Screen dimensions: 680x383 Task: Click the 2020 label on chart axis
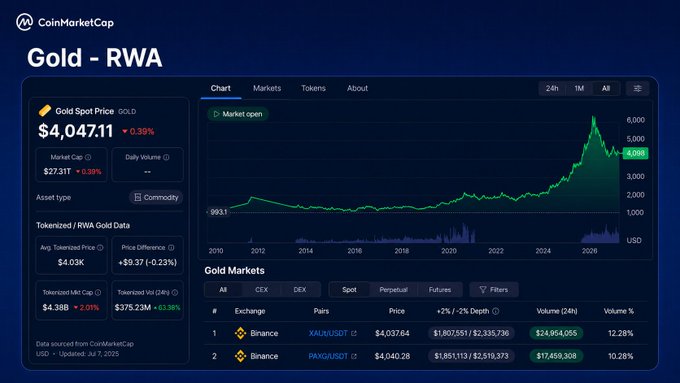click(448, 251)
